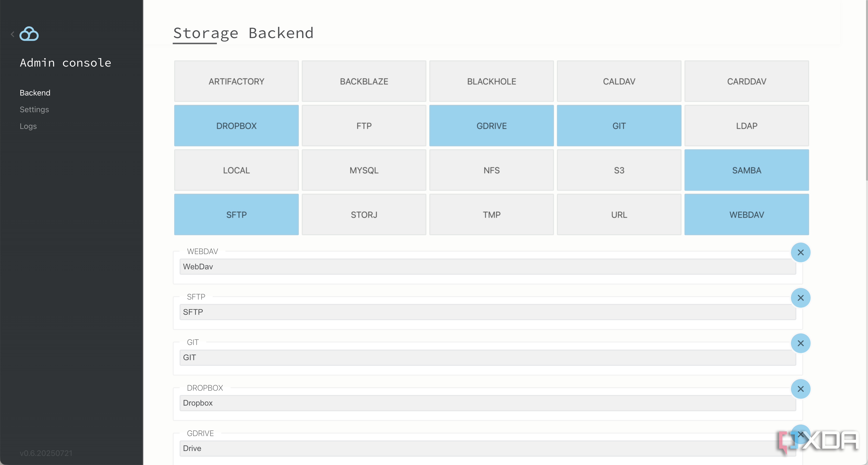Enable the ARTIFACTORY storage backend
The height and width of the screenshot is (465, 868).
coord(236,81)
